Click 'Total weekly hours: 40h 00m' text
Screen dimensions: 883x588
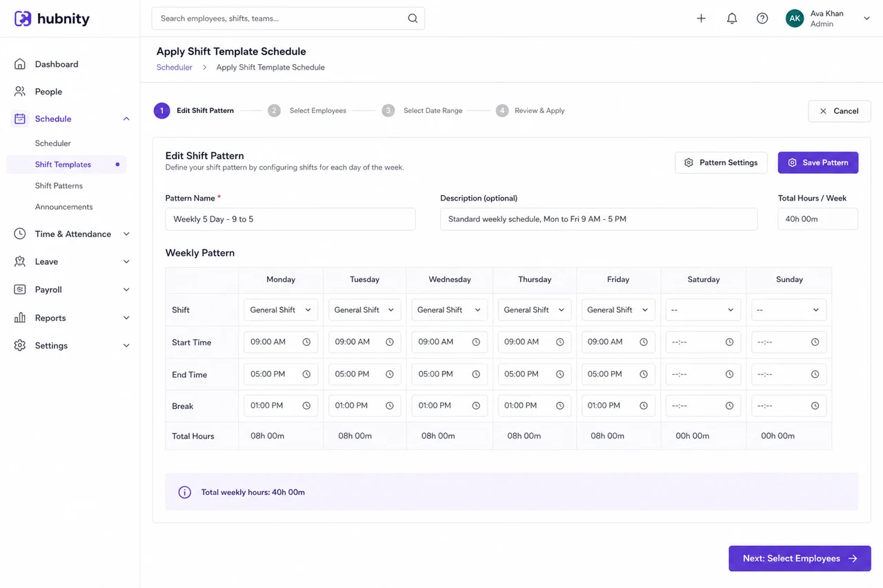click(x=253, y=492)
